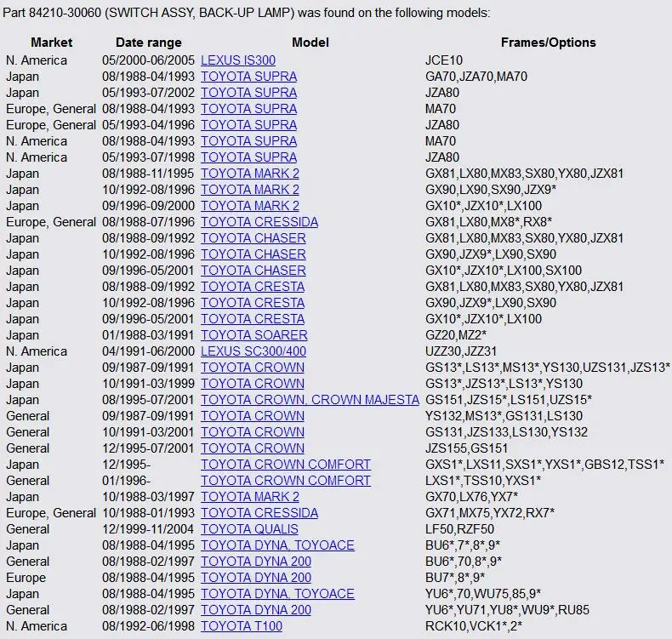Image resolution: width=672 pixels, height=639 pixels.
Task: Open General TOYOTA CROWN COMFORT link dated 01/1996-
Action: click(286, 481)
